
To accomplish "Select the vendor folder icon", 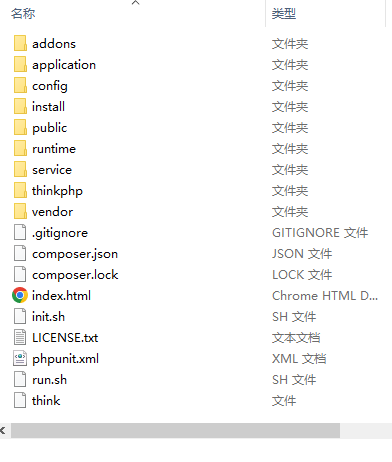I will click(20, 212).
